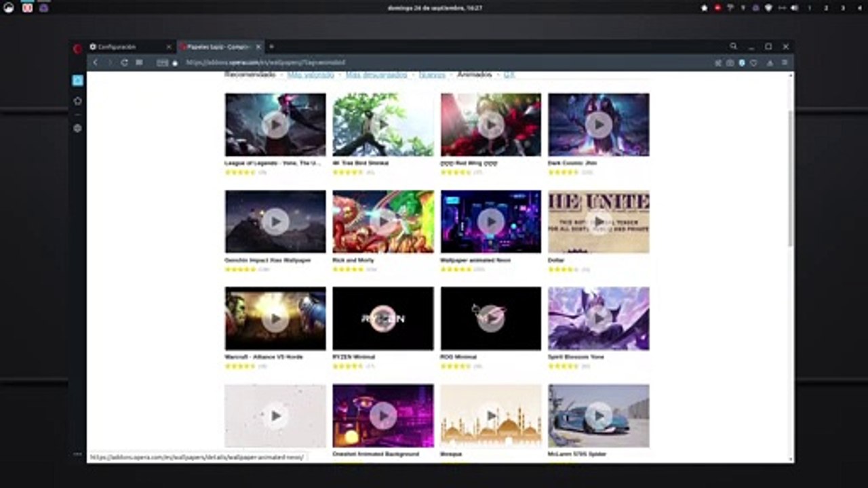Open the clock date in top panel
This screenshot has width=868, height=488.
coord(435,8)
